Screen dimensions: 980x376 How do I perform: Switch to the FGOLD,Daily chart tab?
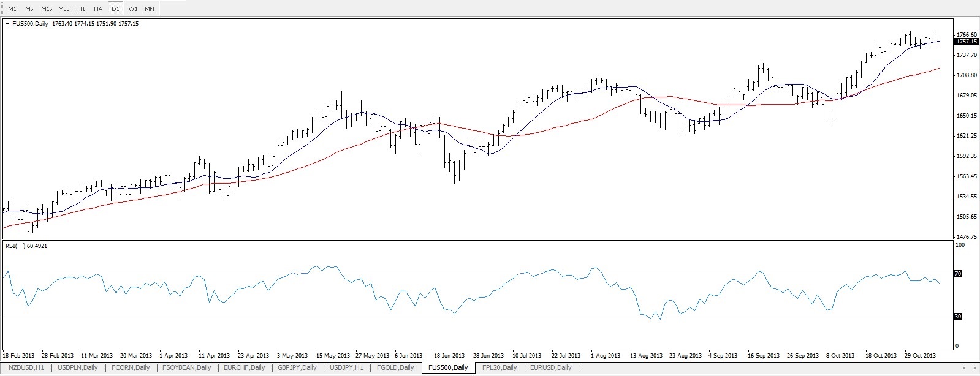[x=395, y=367]
